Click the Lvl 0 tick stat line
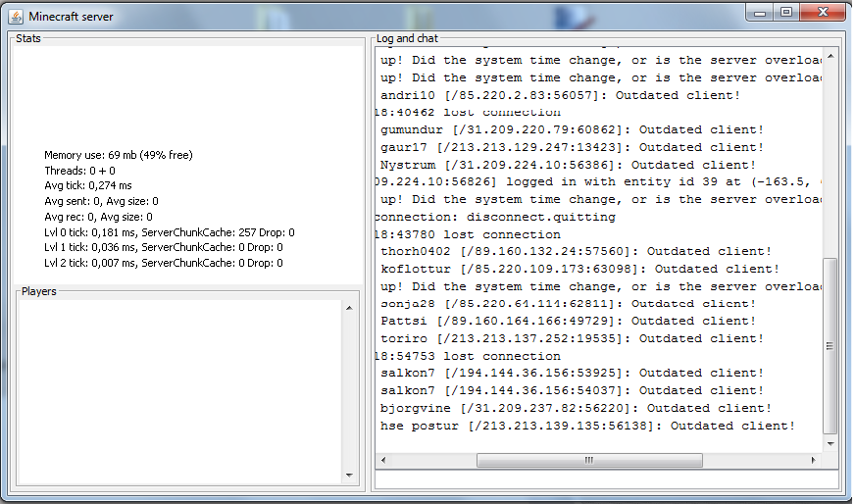The width and height of the screenshot is (855, 504). [169, 232]
